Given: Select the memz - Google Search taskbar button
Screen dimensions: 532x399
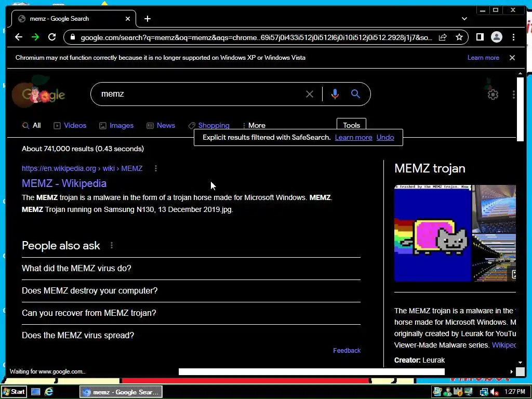Looking at the screenshot, I should click(121, 392).
